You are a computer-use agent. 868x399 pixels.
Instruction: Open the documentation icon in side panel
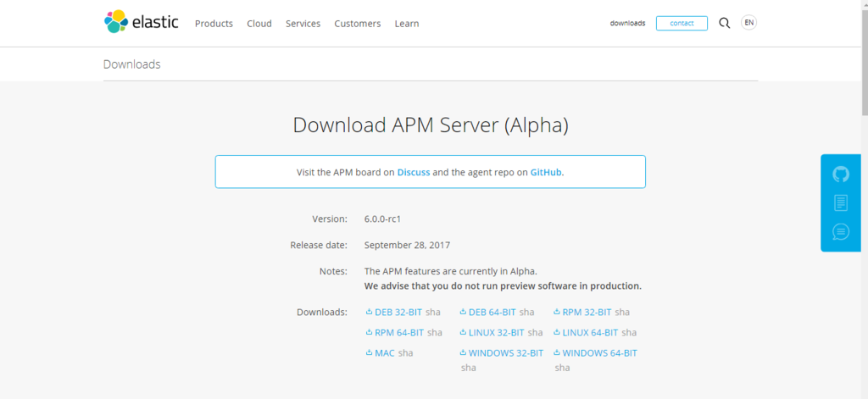(840, 202)
